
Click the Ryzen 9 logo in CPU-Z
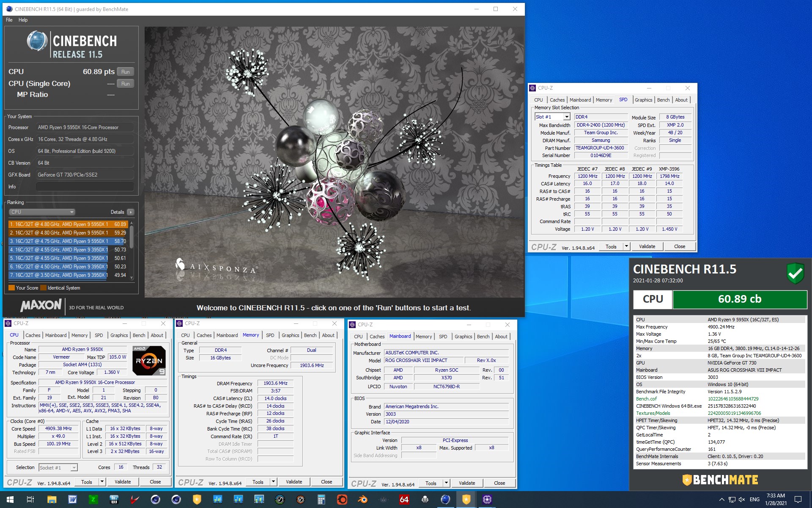(149, 360)
